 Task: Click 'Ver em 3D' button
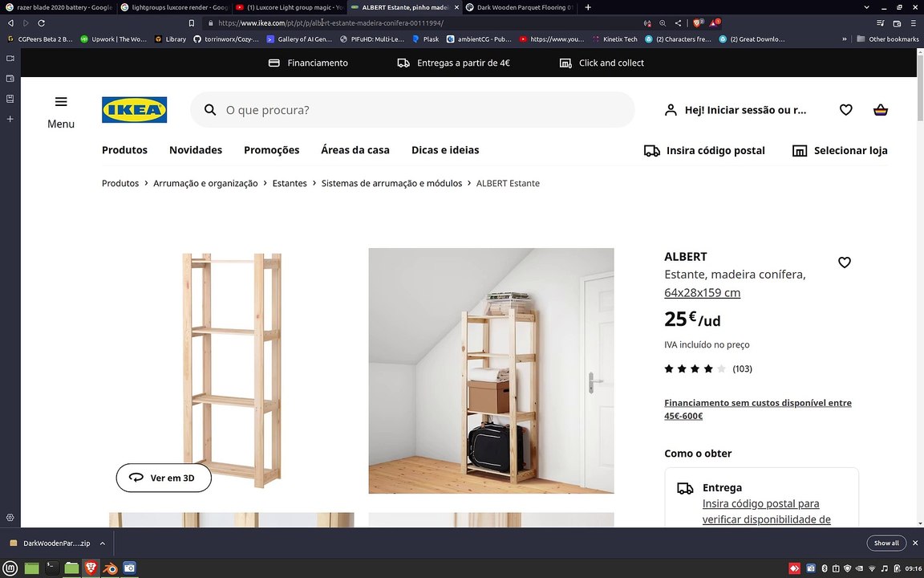point(164,478)
